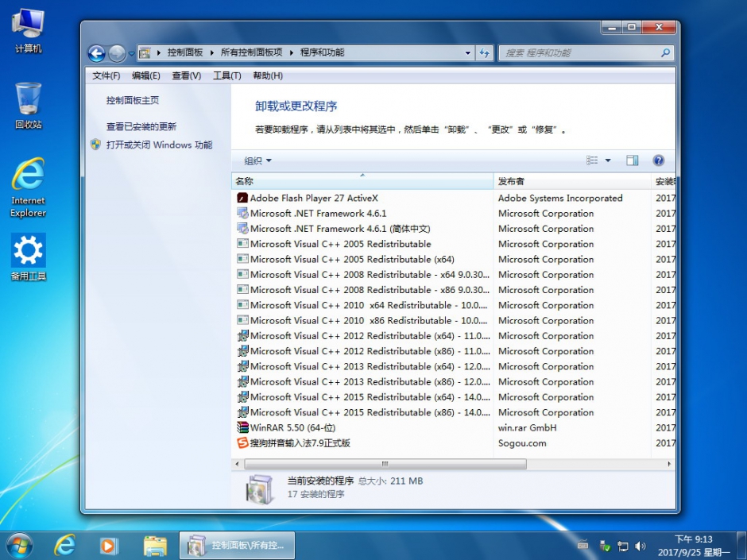The width and height of the screenshot is (747, 560).
Task: Open help with the question mark icon
Action: (x=658, y=160)
